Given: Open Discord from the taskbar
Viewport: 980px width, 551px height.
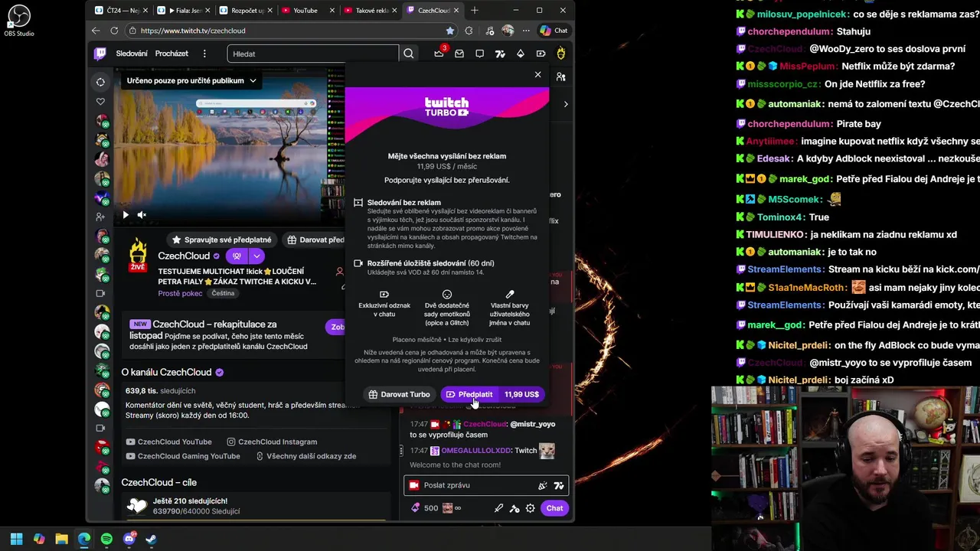Looking at the screenshot, I should (x=129, y=539).
